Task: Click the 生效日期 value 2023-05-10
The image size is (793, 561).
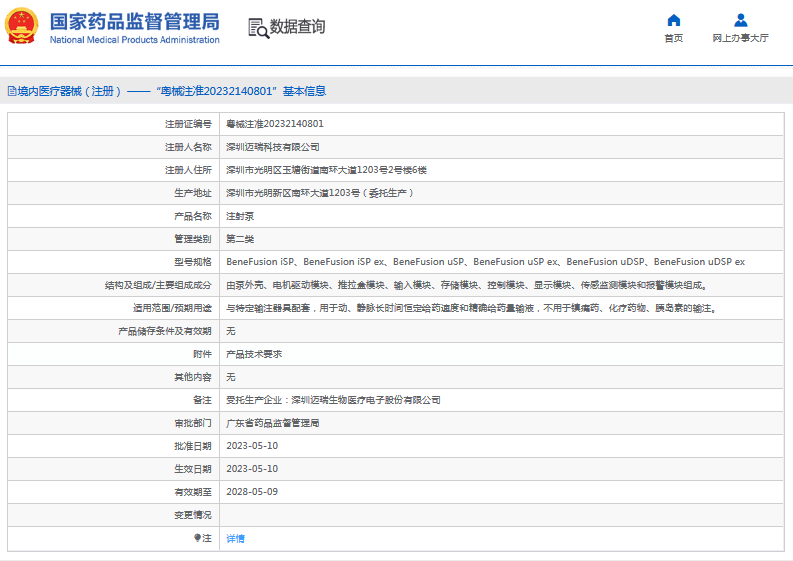Action: tap(252, 469)
